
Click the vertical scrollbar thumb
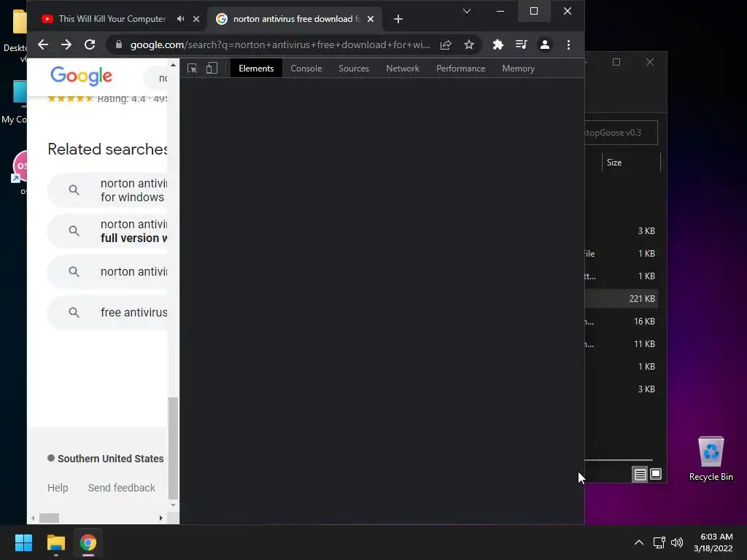pos(173,448)
